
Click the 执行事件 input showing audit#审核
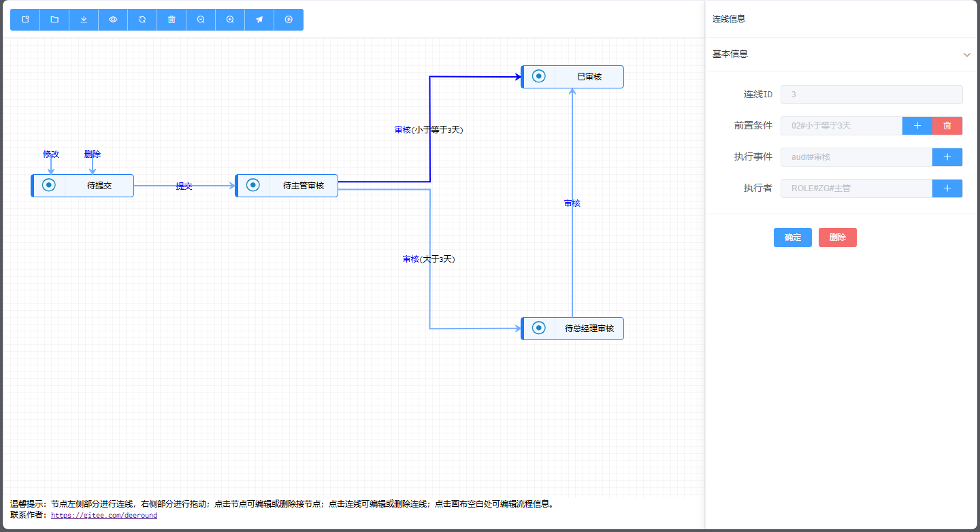[x=857, y=157]
